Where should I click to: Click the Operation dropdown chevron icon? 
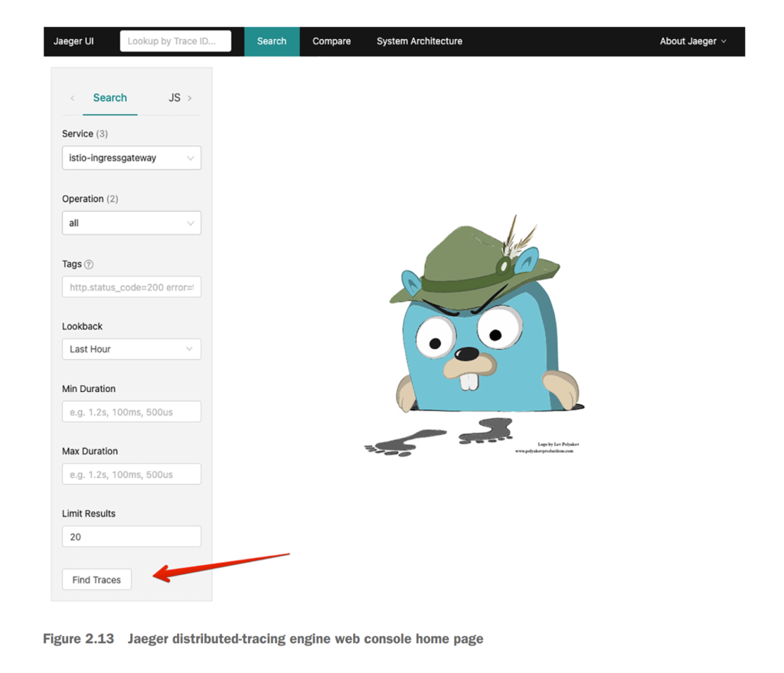190,224
